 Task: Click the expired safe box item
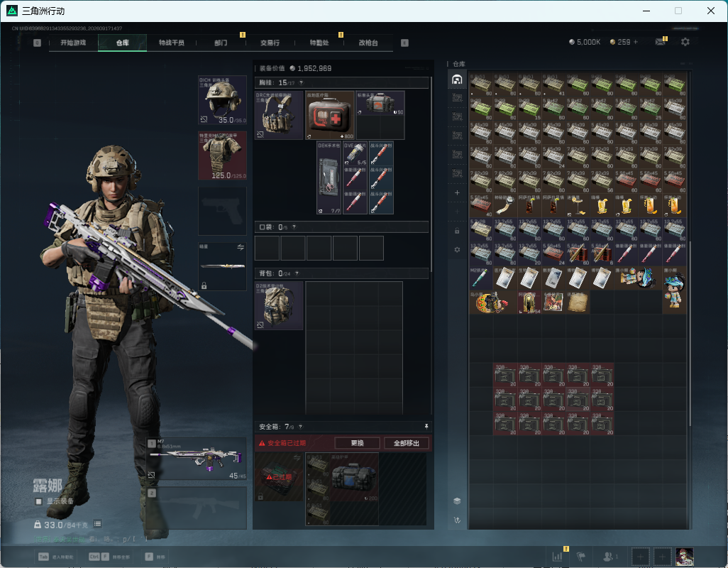pos(279,477)
